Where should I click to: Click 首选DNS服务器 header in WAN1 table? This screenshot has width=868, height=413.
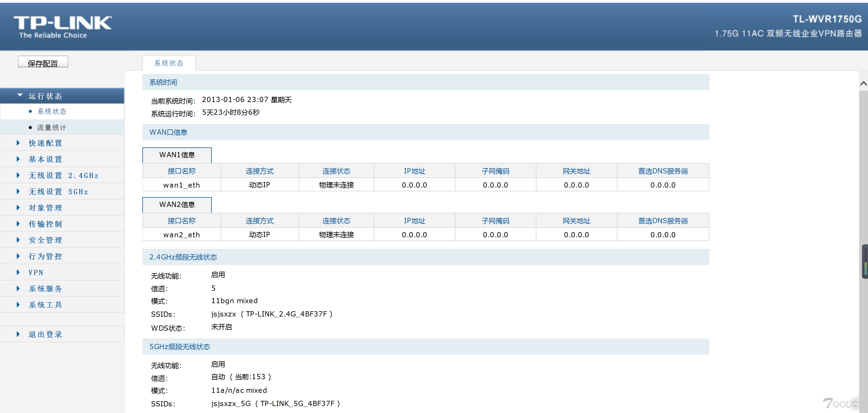click(663, 171)
